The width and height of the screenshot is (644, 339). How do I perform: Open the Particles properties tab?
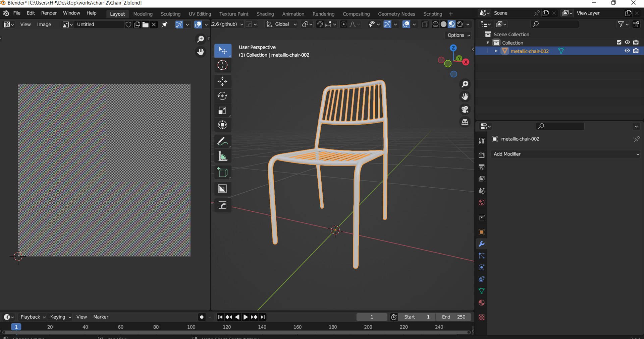(481, 256)
